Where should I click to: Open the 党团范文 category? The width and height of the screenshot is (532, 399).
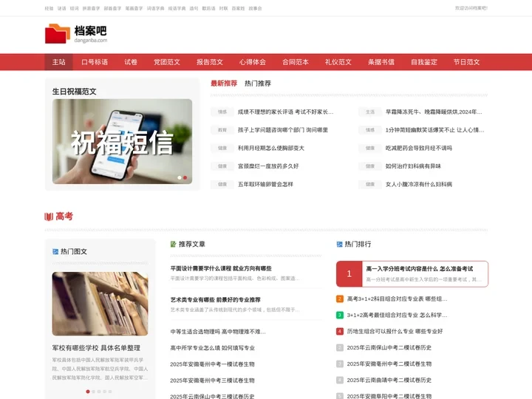[x=167, y=62]
